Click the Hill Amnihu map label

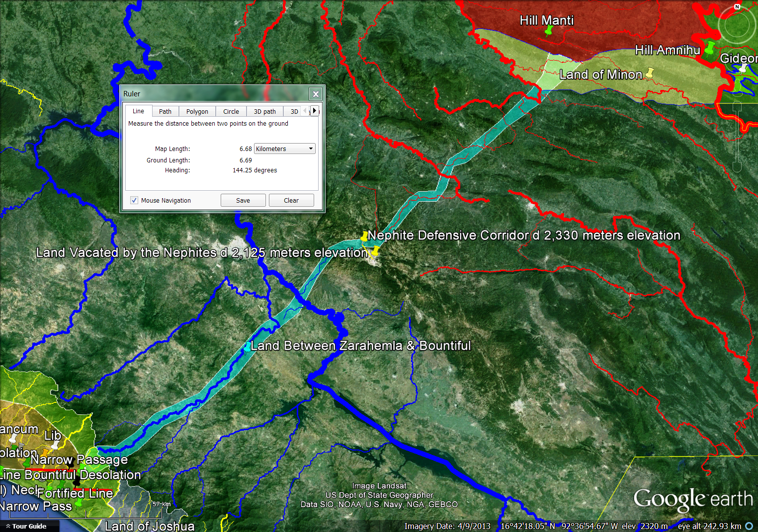point(668,50)
